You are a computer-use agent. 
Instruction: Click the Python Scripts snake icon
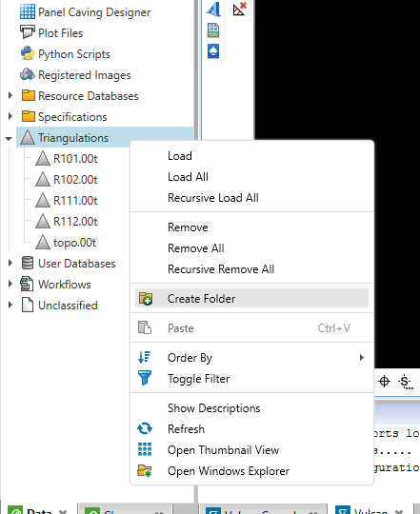(28, 53)
